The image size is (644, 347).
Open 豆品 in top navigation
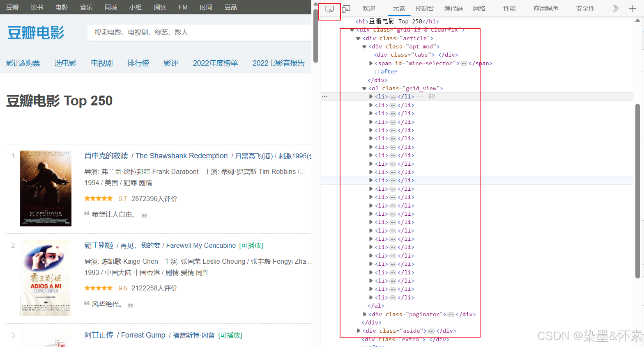coord(231,7)
